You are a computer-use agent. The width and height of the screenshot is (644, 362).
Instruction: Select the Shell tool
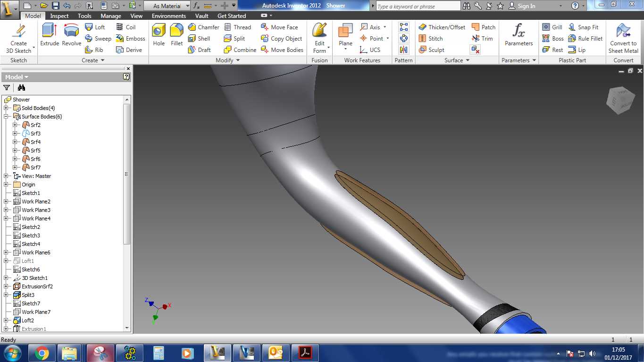[x=199, y=39]
